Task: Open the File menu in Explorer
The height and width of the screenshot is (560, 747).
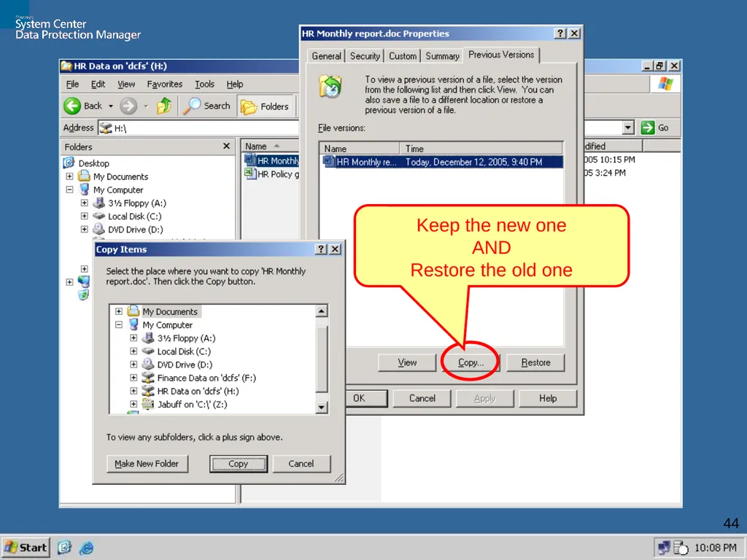Action: 72,85
